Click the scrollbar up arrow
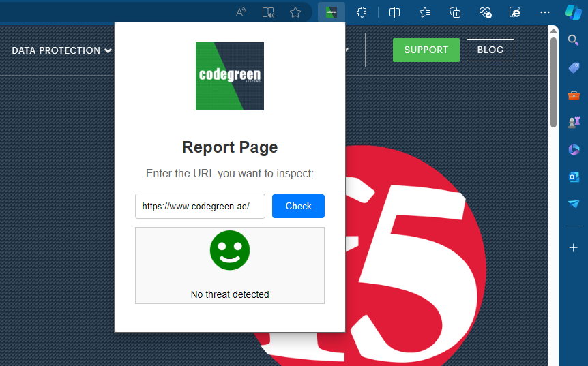Screen dimensions: 588x366 pyautogui.click(x=553, y=31)
